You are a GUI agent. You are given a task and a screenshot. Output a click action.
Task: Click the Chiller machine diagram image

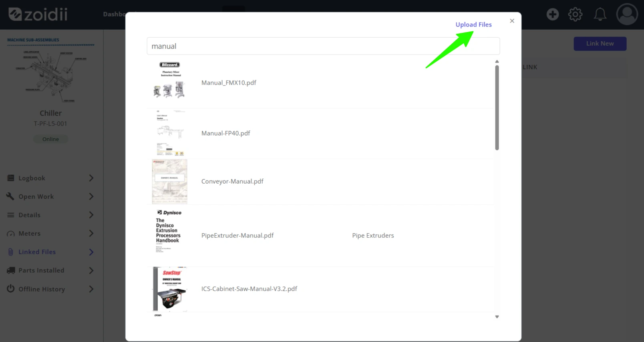pyautogui.click(x=51, y=76)
